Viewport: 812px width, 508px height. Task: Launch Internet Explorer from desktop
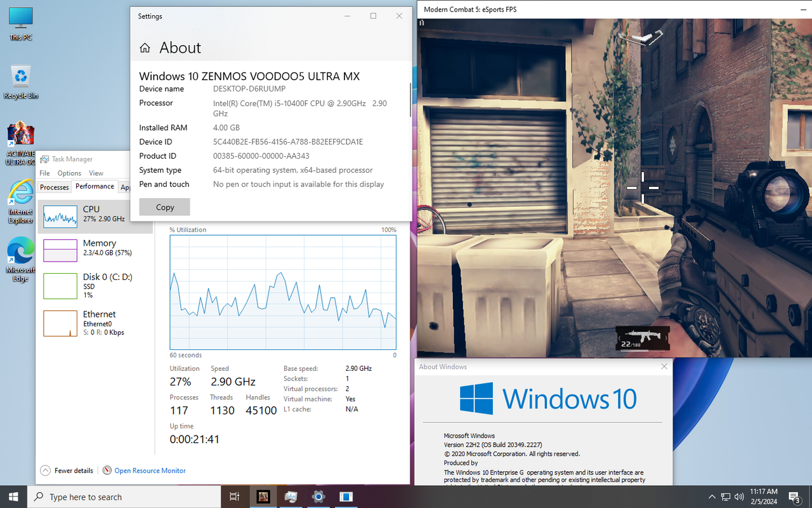(21, 202)
